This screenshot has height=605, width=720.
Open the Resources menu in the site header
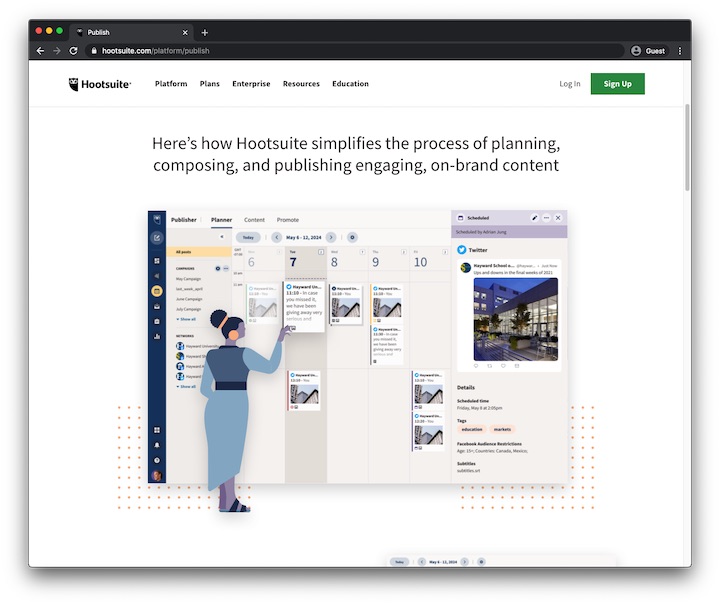click(x=301, y=84)
